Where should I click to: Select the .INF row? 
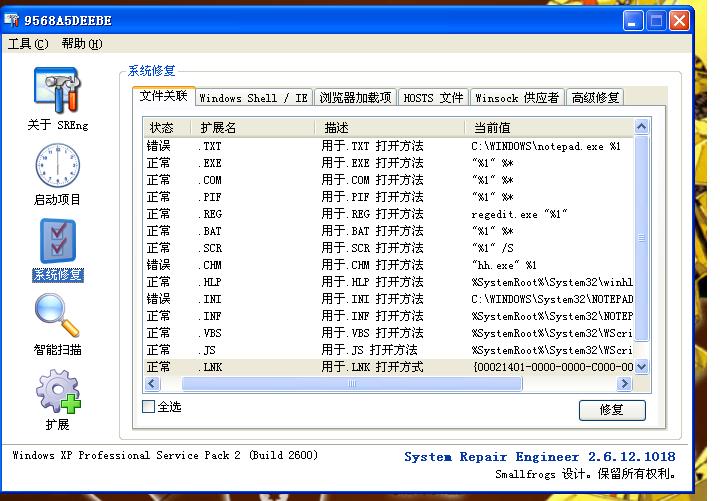point(388,316)
